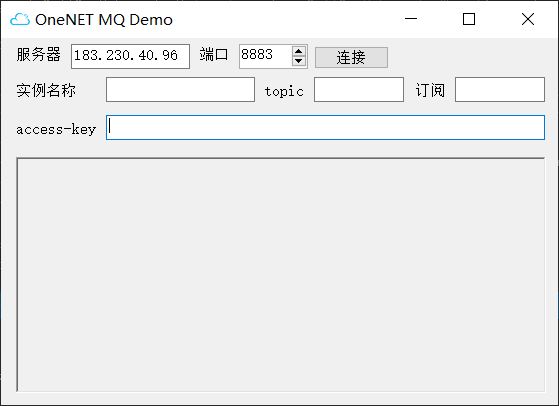Minimize the OneNET MQ Demo window
The width and height of the screenshot is (559, 406).
coord(411,19)
